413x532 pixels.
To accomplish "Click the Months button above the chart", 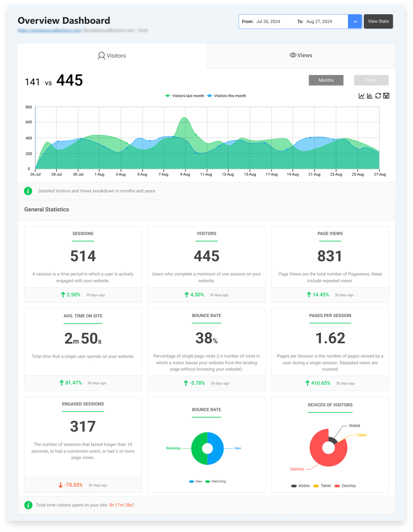I will click(x=326, y=80).
